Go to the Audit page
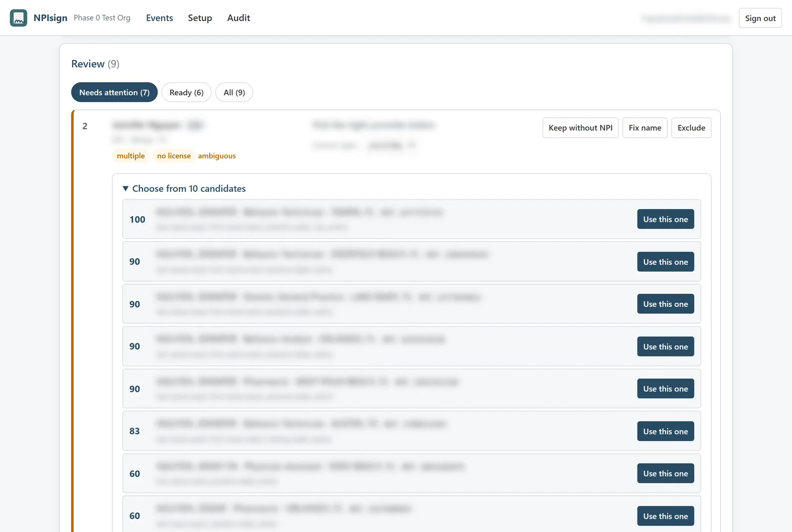 (x=239, y=18)
